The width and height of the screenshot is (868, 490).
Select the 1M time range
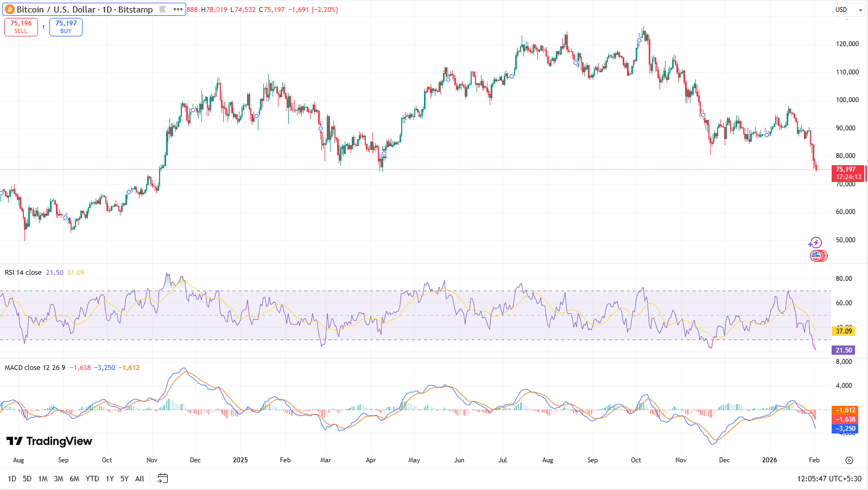[x=43, y=479]
